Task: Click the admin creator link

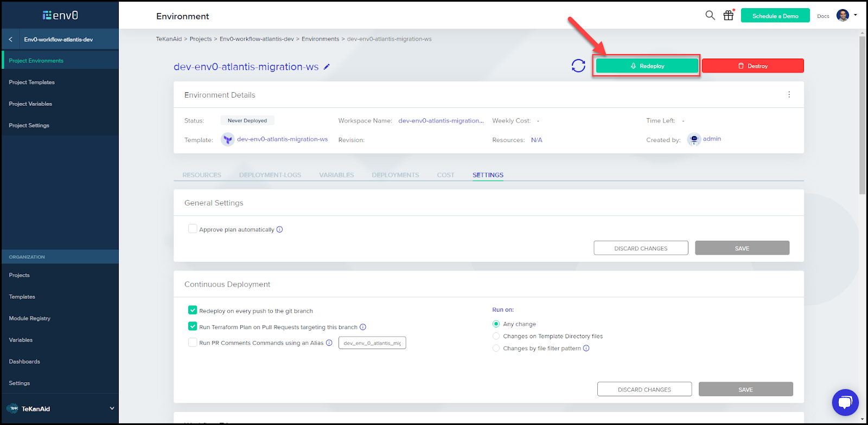Action: pos(712,139)
